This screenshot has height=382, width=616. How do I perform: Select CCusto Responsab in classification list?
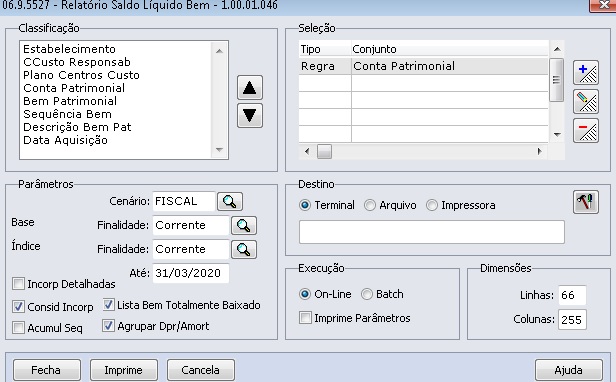(x=77, y=62)
